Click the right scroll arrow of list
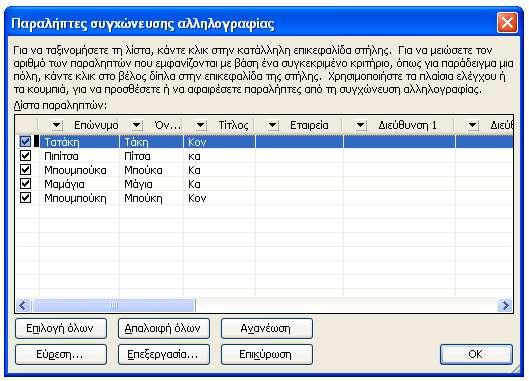The height and width of the screenshot is (381, 529). tap(505, 306)
